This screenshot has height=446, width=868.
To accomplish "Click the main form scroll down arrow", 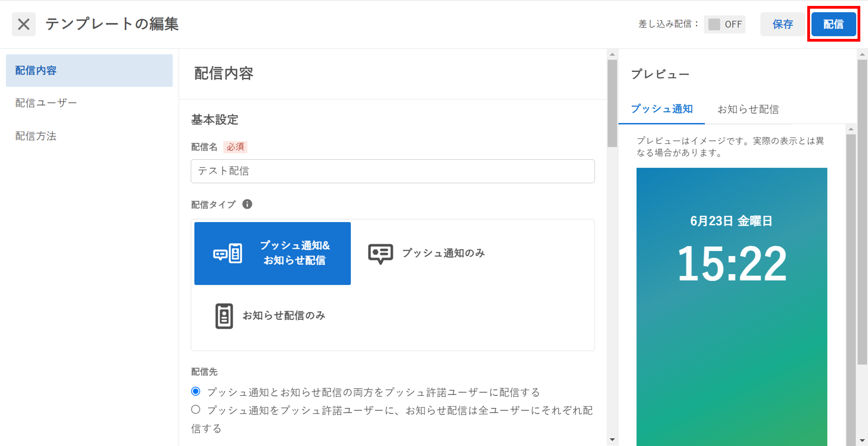I will [612, 439].
